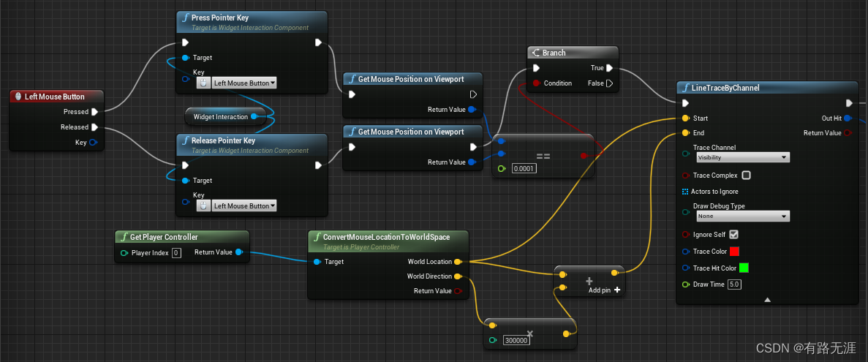The image size is (868, 362).
Task: Click the boolean output pin of the == node
Action: pyautogui.click(x=584, y=156)
